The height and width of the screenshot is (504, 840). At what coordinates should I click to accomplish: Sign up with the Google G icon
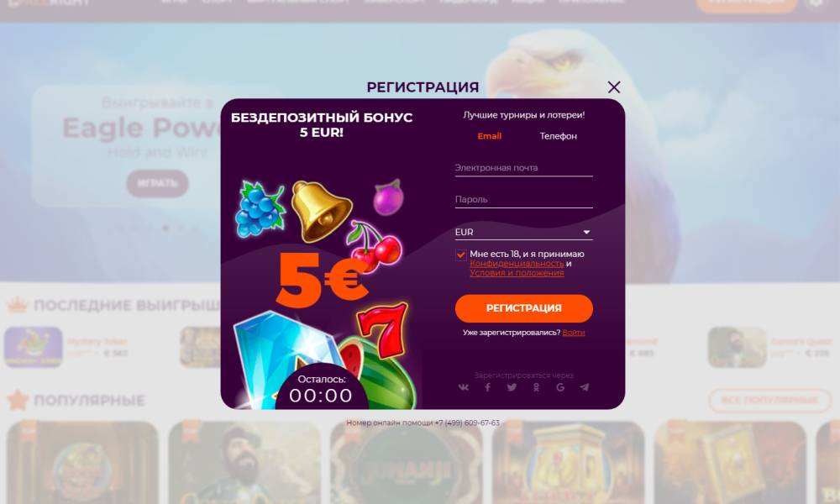[x=560, y=387]
